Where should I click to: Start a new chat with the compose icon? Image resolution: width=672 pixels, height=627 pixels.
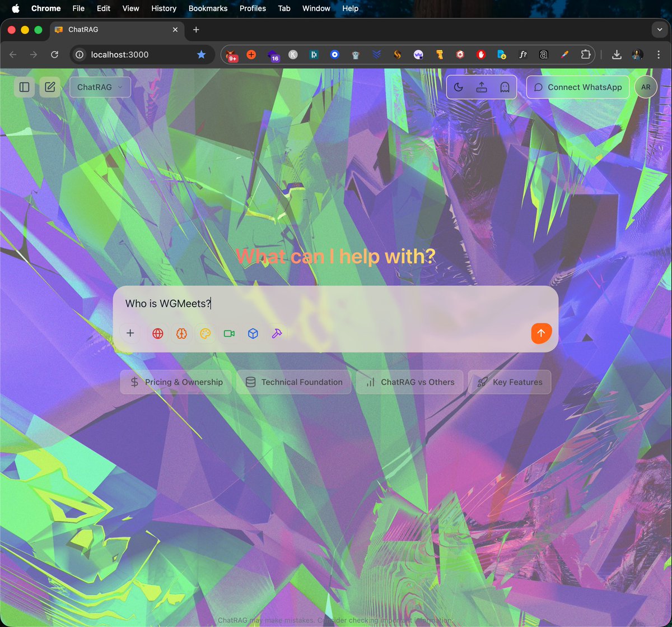point(49,87)
